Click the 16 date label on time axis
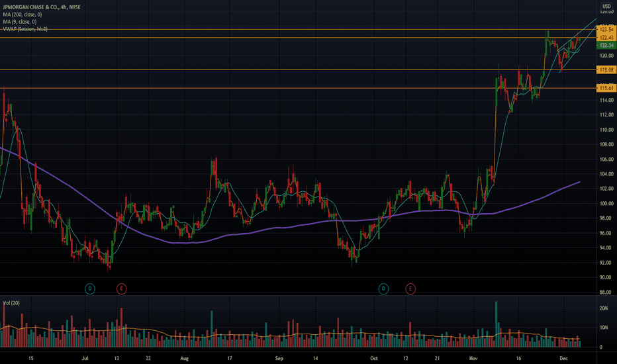The image size is (617, 364). [518, 359]
